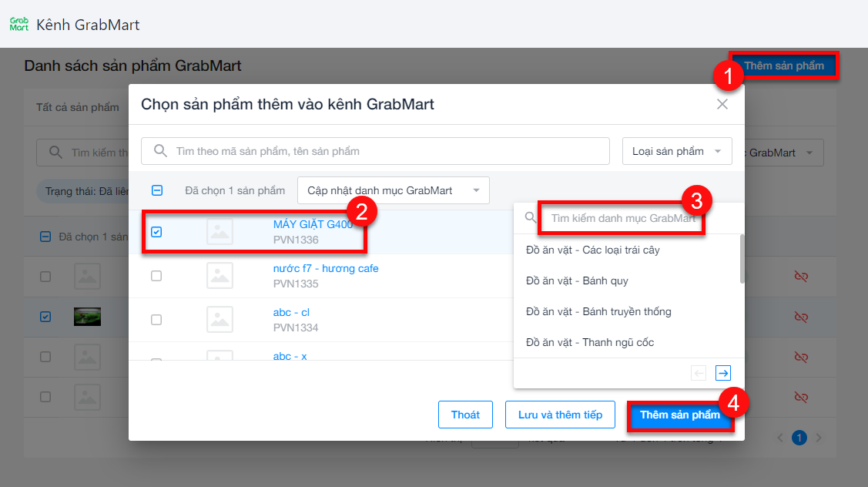Click the Trạng thái filter chip
The height and width of the screenshot is (487, 868).
83,191
